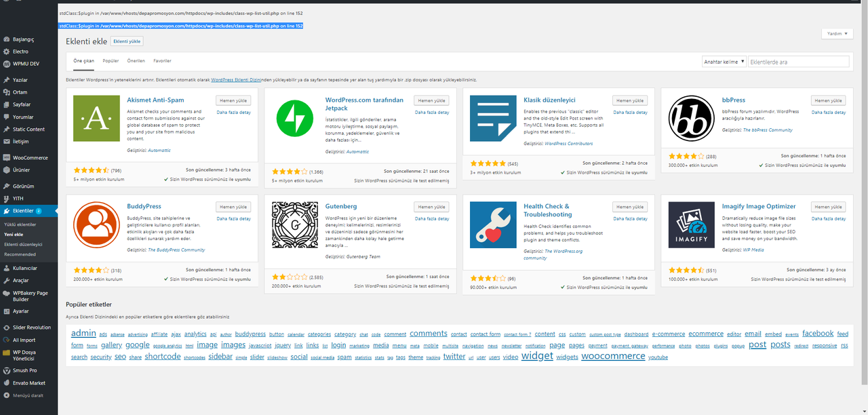The image size is (868, 415).
Task: Open the Anahtar kelime search type dropdown
Action: pos(724,62)
